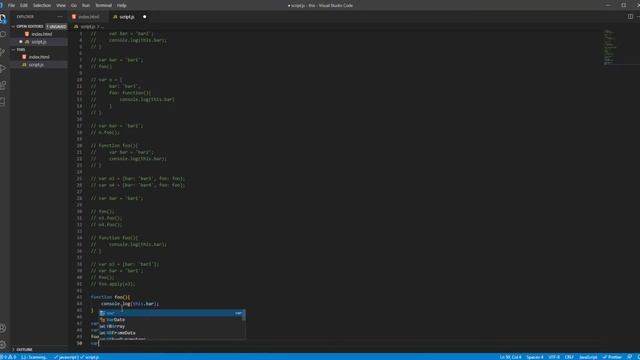Open the Source Control view
The image size is (640, 360).
tap(3, 51)
